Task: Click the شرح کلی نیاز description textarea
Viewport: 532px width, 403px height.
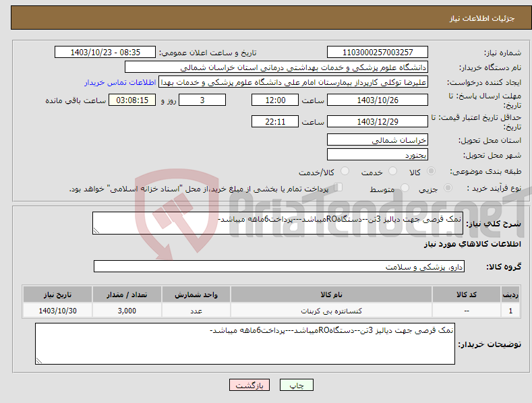Action: 278,223
